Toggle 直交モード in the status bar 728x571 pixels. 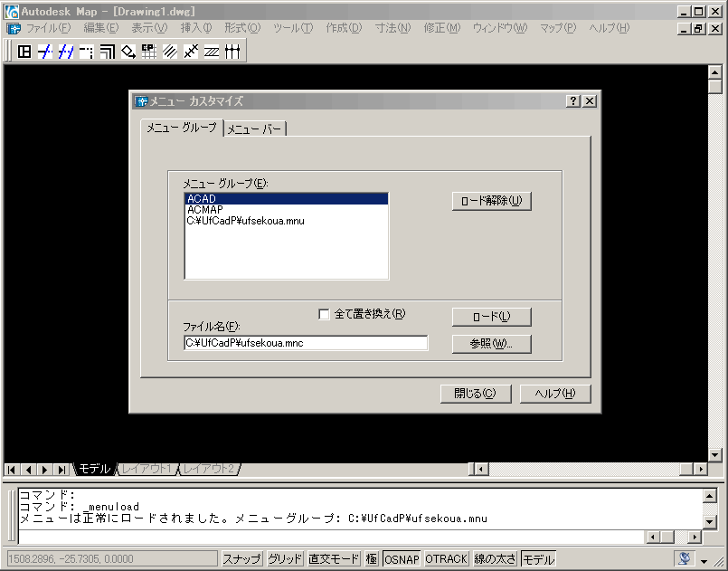click(x=334, y=558)
